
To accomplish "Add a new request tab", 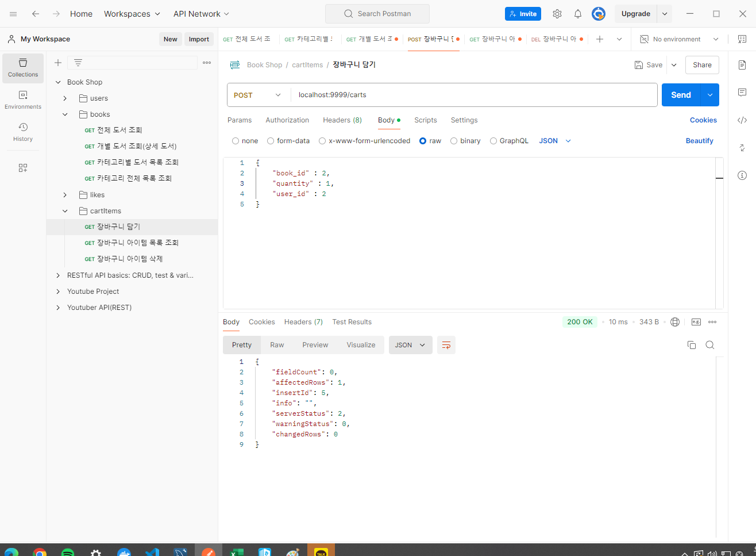I will pyautogui.click(x=600, y=39).
